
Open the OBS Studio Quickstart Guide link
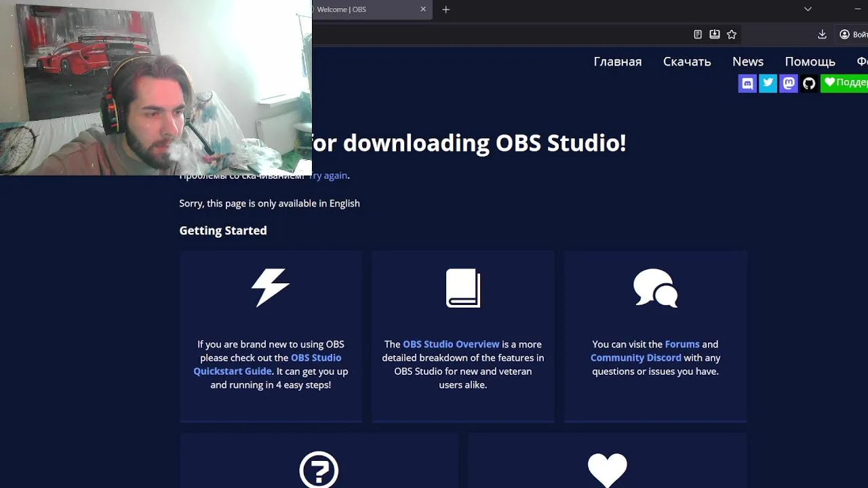(x=267, y=365)
